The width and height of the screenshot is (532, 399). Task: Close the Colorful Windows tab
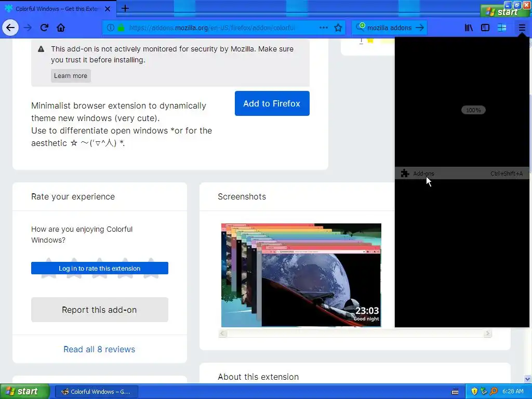[107, 9]
